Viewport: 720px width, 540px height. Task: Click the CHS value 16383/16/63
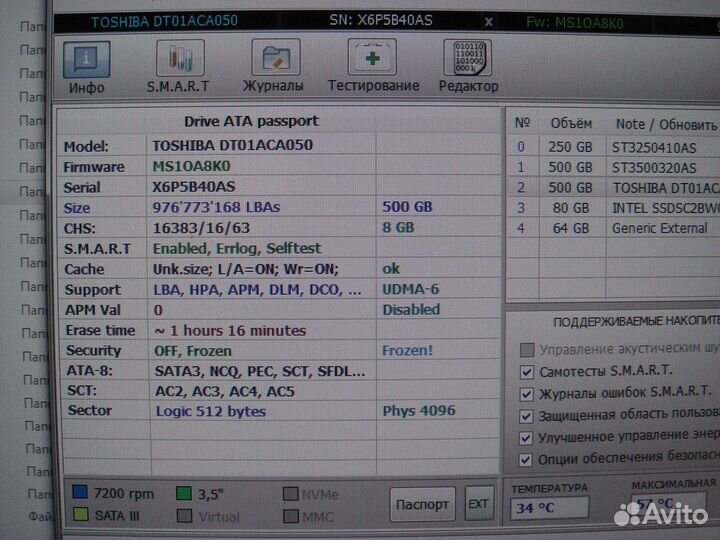click(x=201, y=228)
